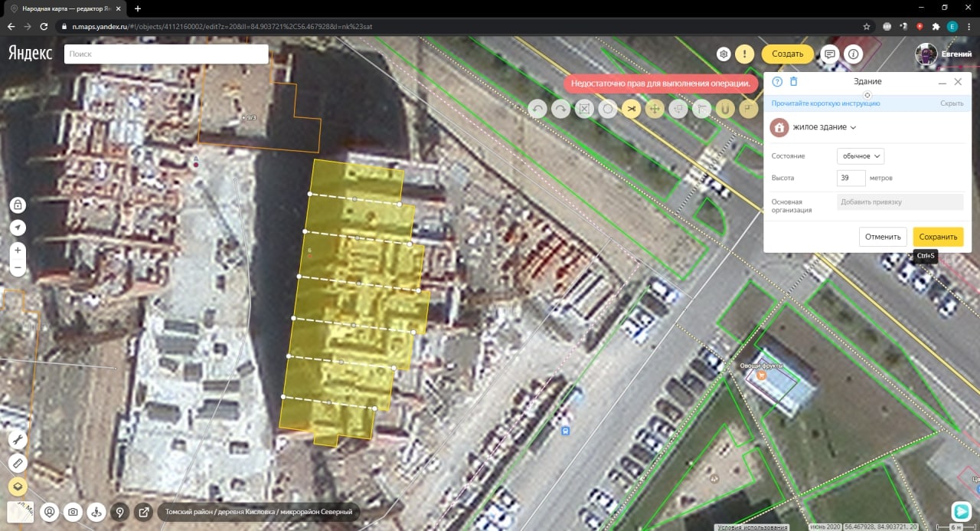Click the crossed-square geometry tool

click(x=584, y=109)
